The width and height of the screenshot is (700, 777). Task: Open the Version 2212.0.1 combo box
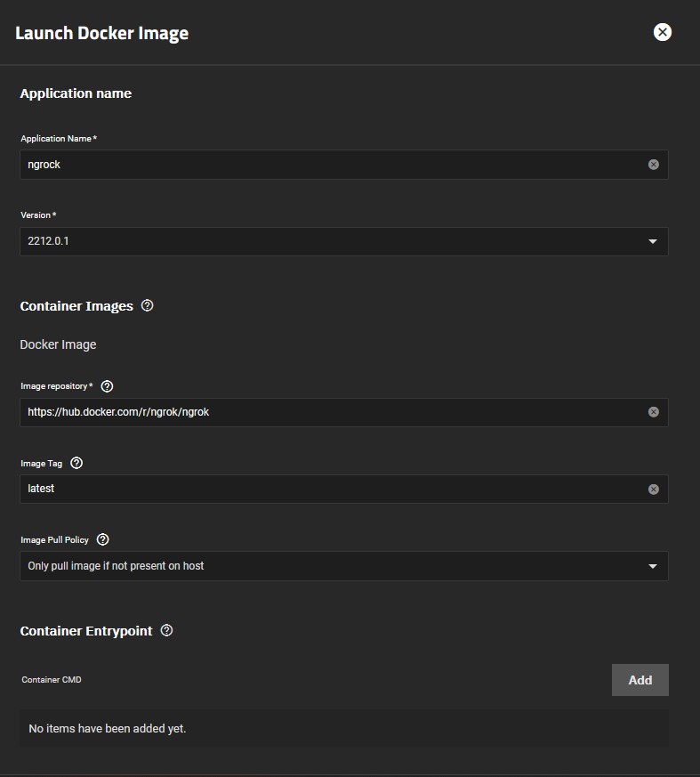[344, 241]
